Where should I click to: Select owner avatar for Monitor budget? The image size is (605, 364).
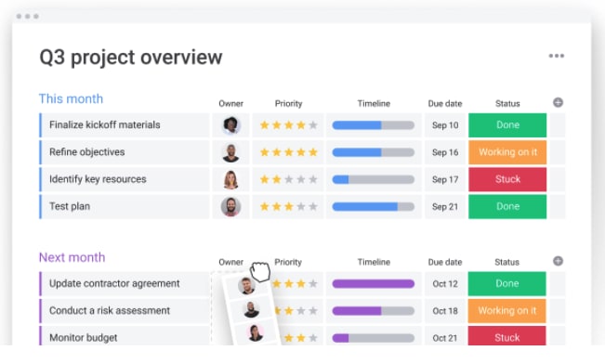click(256, 333)
